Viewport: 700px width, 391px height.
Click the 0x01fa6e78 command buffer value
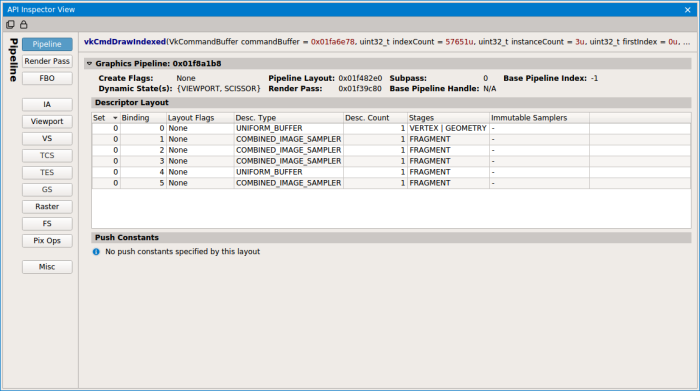pos(333,42)
